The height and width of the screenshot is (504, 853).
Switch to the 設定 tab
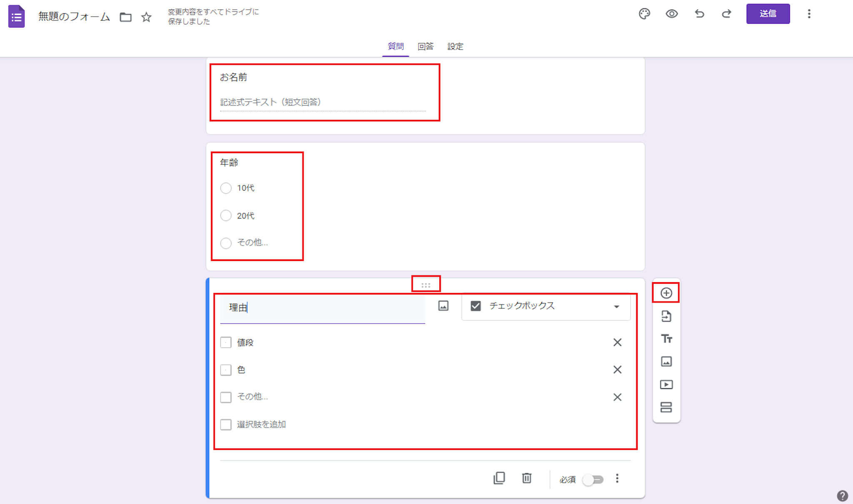(455, 46)
